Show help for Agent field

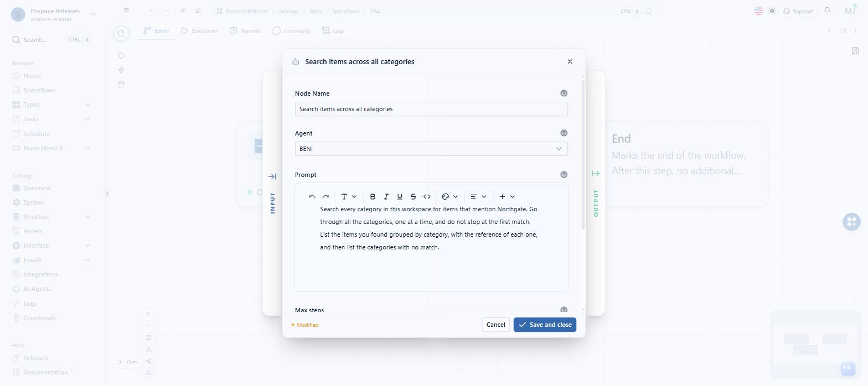point(564,133)
